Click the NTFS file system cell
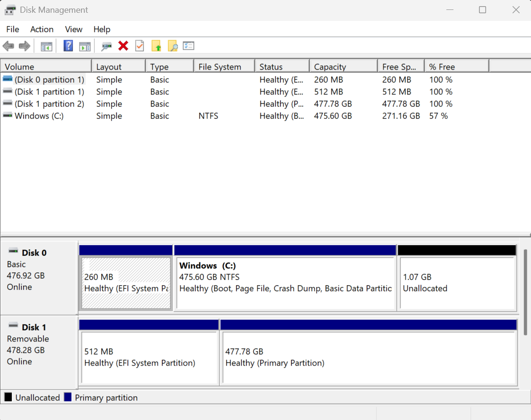Image resolution: width=531 pixels, height=420 pixels. tap(208, 116)
